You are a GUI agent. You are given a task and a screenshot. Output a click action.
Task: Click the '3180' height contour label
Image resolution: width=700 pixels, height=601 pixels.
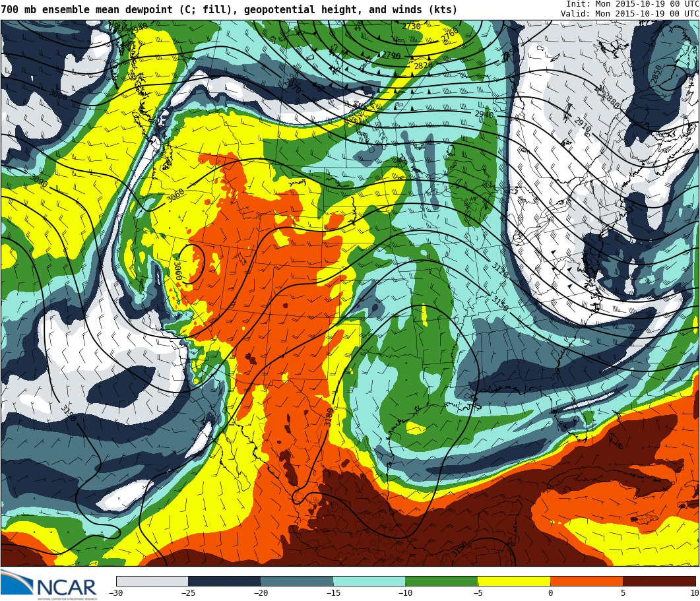[328, 417]
